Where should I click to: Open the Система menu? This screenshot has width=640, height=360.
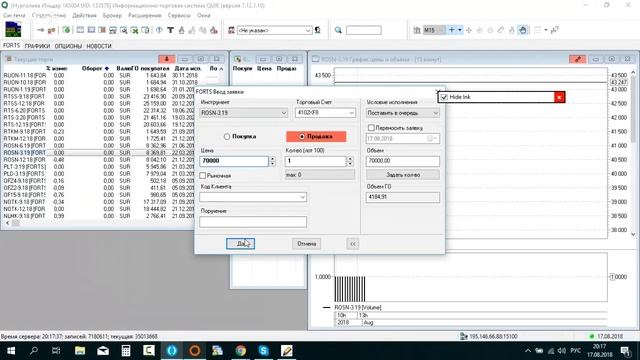pos(14,16)
